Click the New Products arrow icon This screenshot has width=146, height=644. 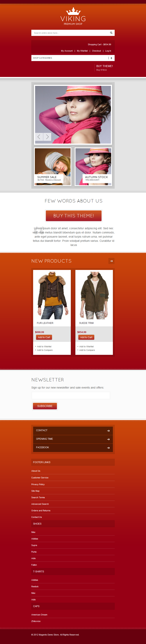(111, 261)
